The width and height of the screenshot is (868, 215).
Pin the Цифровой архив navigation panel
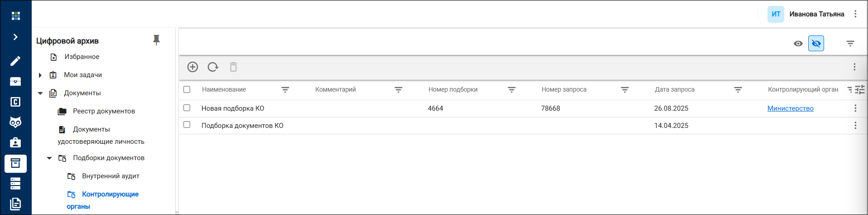[x=156, y=40]
